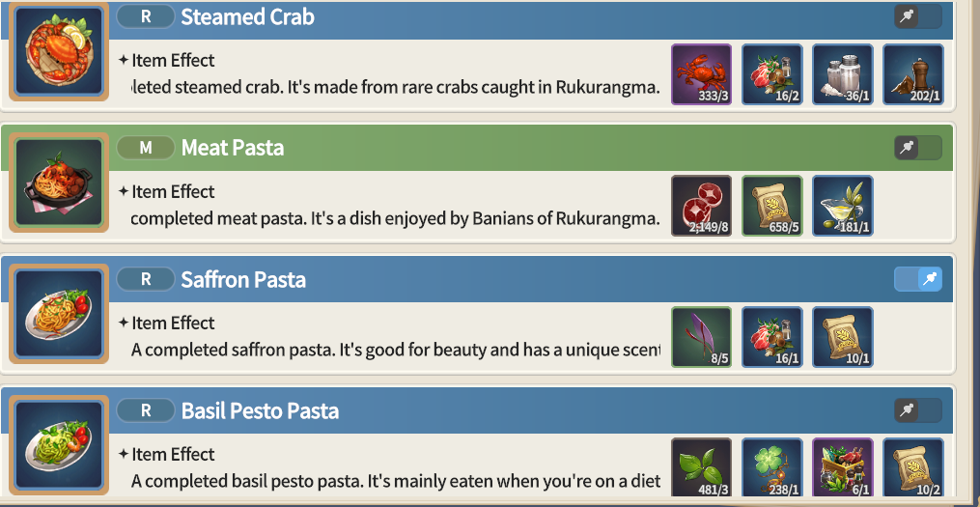This screenshot has height=507, width=980.
Task: Select the pepper grinder ingredient of Steamed Crab
Action: click(x=913, y=74)
